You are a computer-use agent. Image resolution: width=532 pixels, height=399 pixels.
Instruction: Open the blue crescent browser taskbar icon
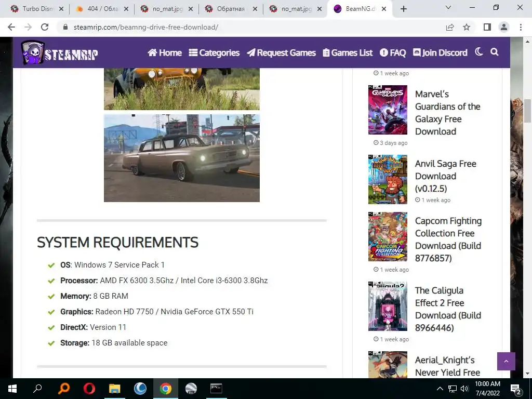click(140, 389)
